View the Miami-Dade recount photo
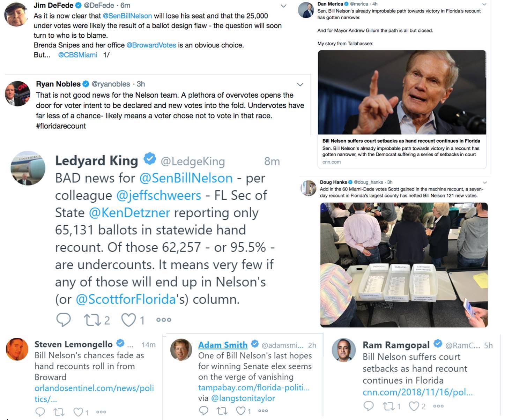Image resolution: width=527 pixels, height=420 pixels. coord(404,265)
